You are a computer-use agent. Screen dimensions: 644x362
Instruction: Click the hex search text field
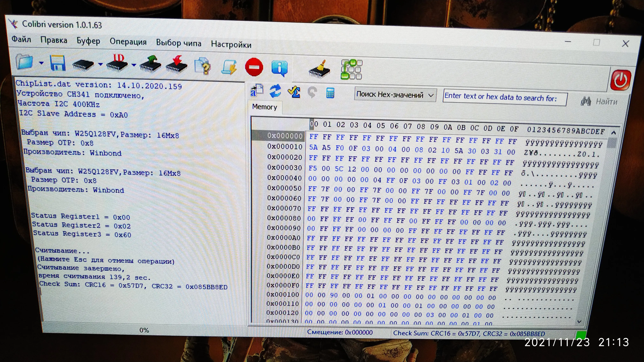(x=505, y=98)
